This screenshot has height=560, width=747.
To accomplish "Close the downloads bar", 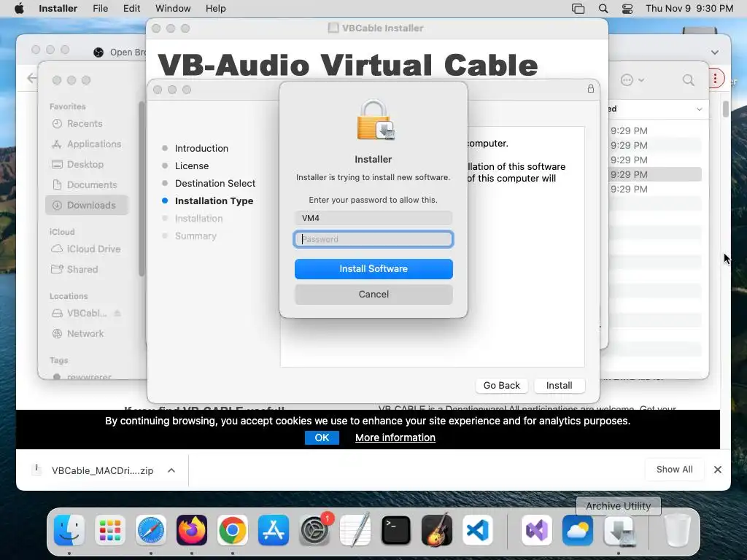I will pos(718,470).
